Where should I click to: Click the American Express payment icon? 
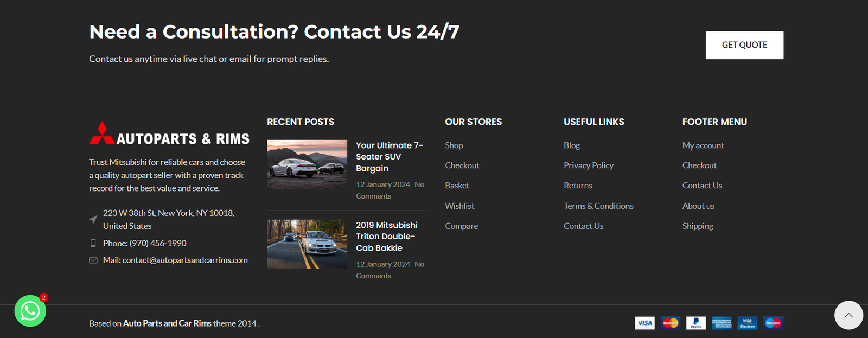pos(722,323)
